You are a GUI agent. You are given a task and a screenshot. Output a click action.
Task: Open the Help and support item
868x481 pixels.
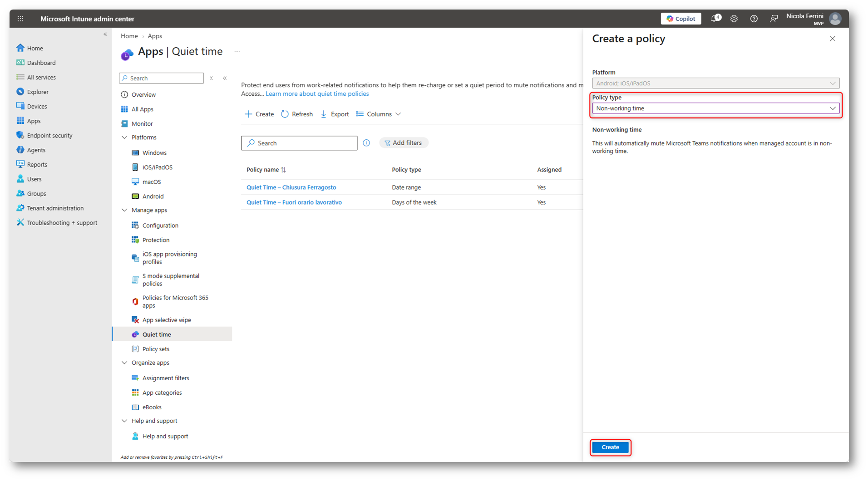pyautogui.click(x=165, y=436)
